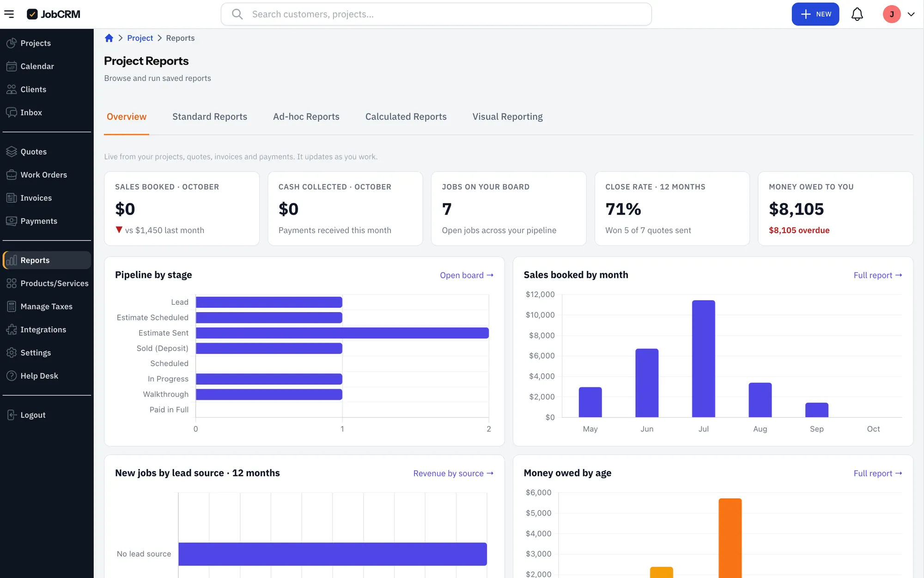Image resolution: width=924 pixels, height=578 pixels.
Task: Click the Payments sidebar icon
Action: [12, 221]
